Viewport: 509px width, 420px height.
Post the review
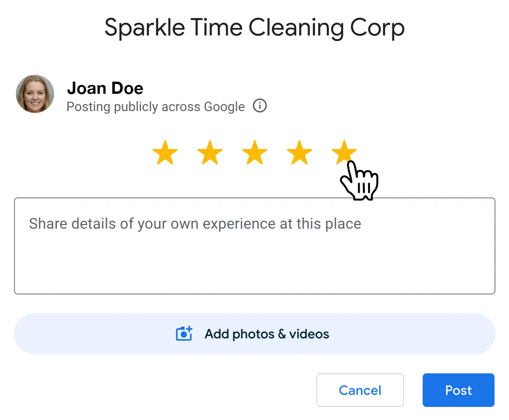point(458,390)
